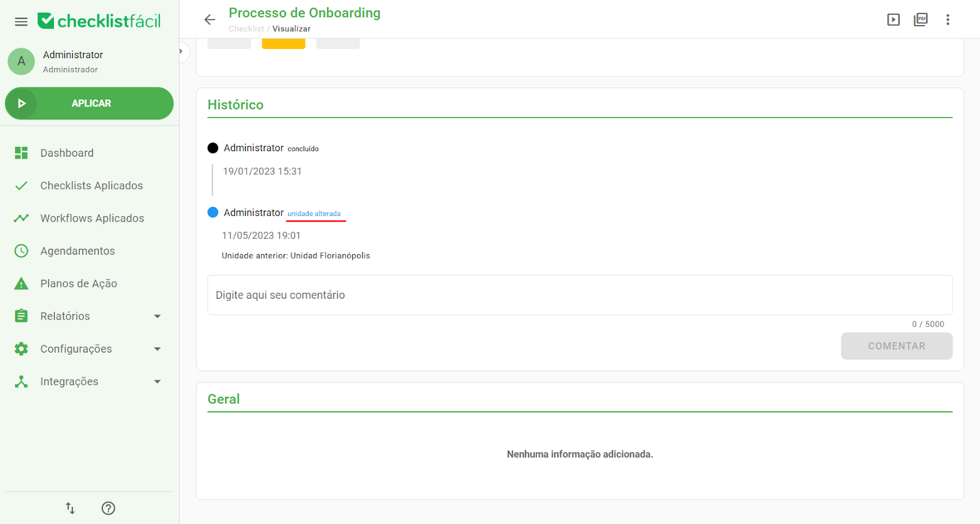This screenshot has width=980, height=524.
Task: Click the unidade alterada link
Action: (314, 214)
